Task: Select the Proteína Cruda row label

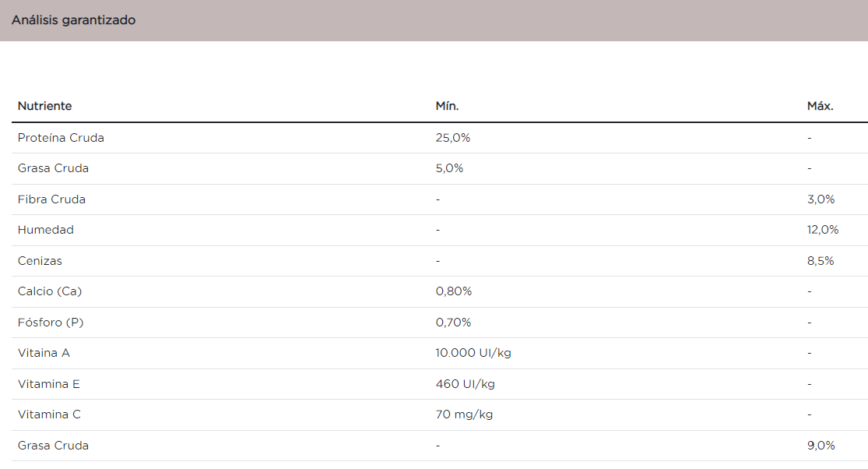Action: click(61, 138)
